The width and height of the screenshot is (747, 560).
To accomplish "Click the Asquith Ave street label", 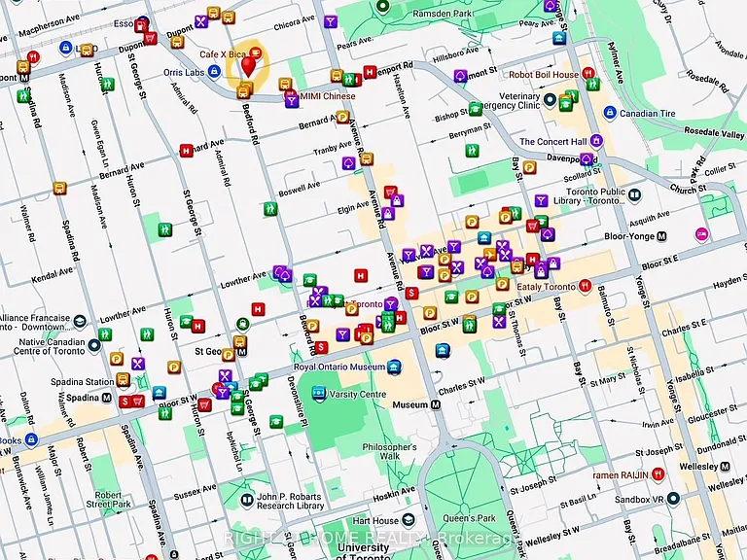I will 650,219.
